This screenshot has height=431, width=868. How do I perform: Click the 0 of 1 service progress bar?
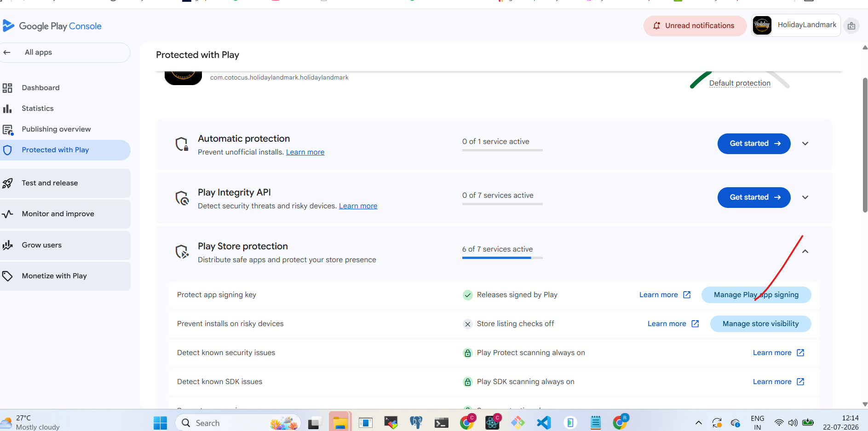coord(502,150)
